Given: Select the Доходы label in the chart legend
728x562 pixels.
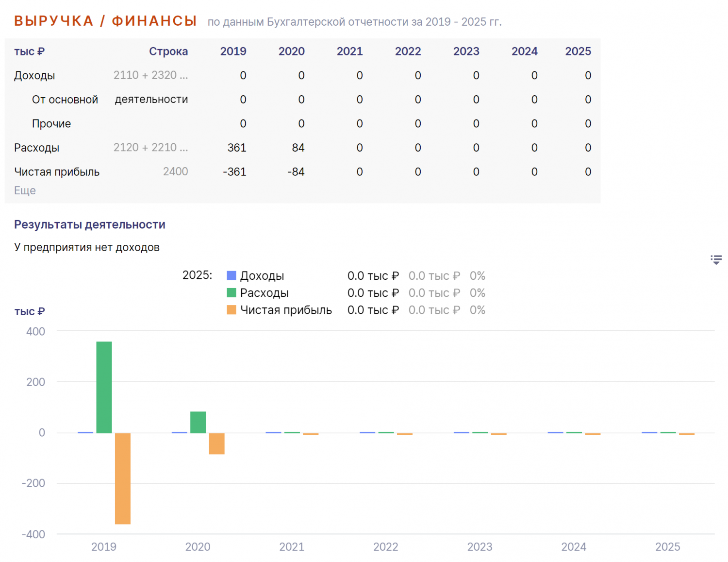Looking at the screenshot, I should coord(262,276).
